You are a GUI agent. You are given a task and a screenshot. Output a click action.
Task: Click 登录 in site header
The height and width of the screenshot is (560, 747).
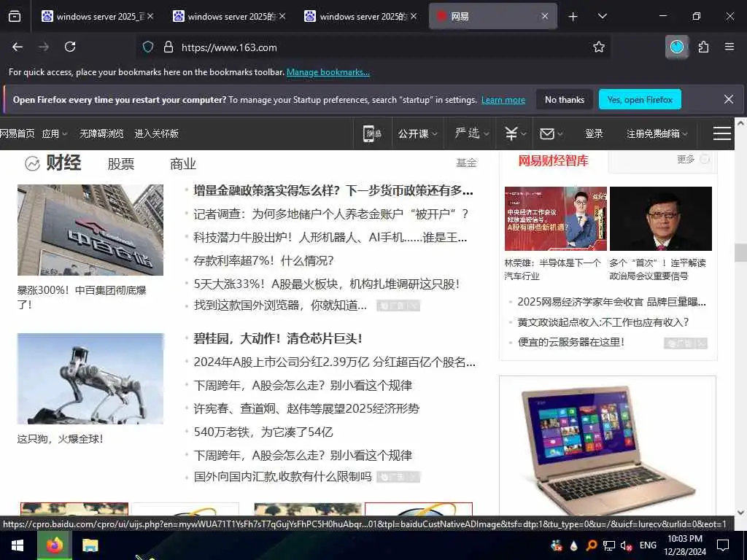(x=594, y=134)
